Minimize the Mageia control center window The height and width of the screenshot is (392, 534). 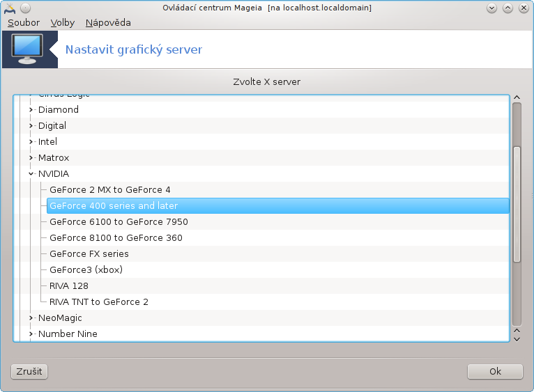click(491, 8)
